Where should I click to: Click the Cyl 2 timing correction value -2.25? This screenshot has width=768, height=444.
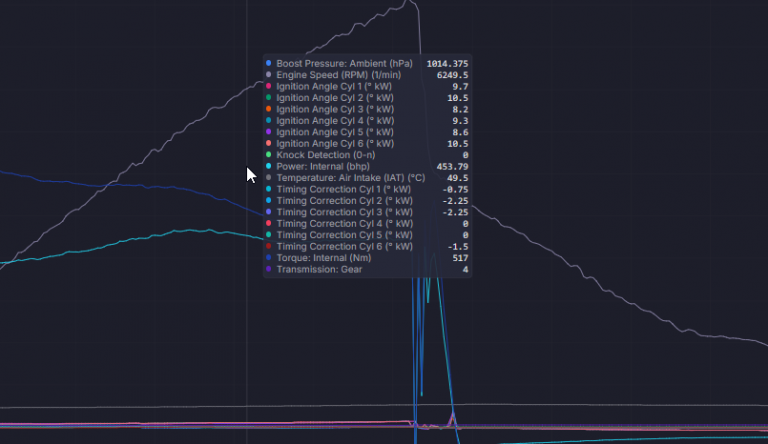[x=456, y=201]
